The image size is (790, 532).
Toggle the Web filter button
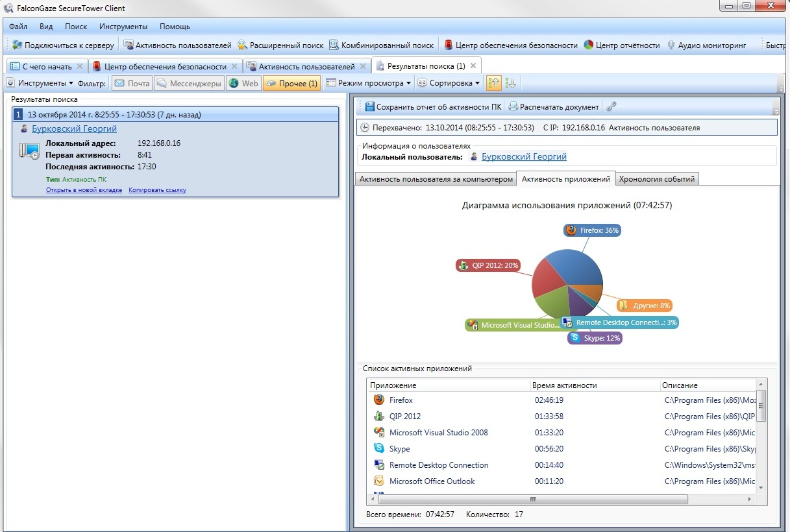(243, 83)
